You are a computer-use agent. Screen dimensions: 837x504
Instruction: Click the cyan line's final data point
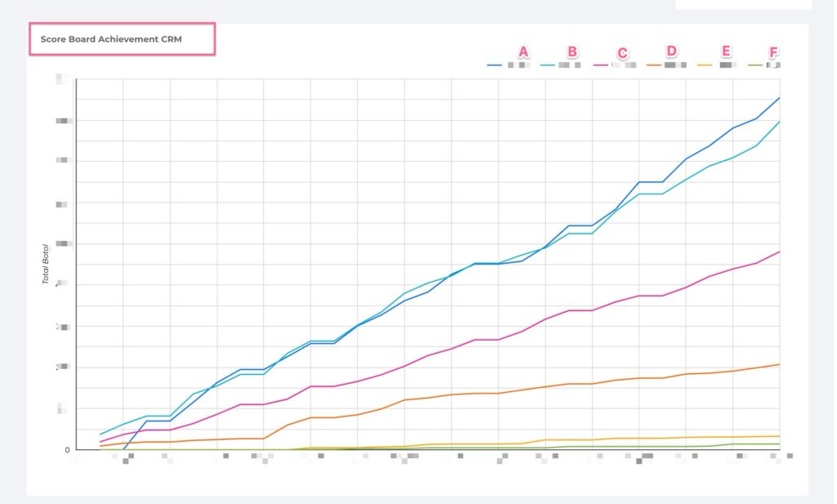point(779,122)
